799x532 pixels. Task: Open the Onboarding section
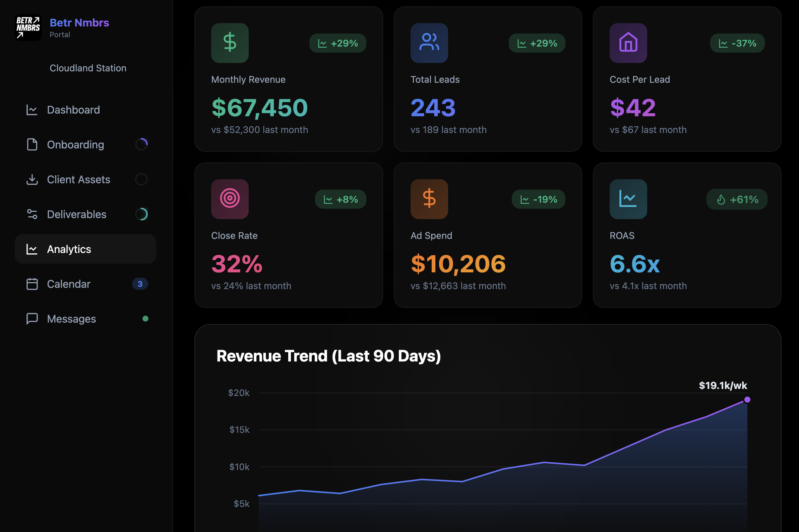coord(85,144)
